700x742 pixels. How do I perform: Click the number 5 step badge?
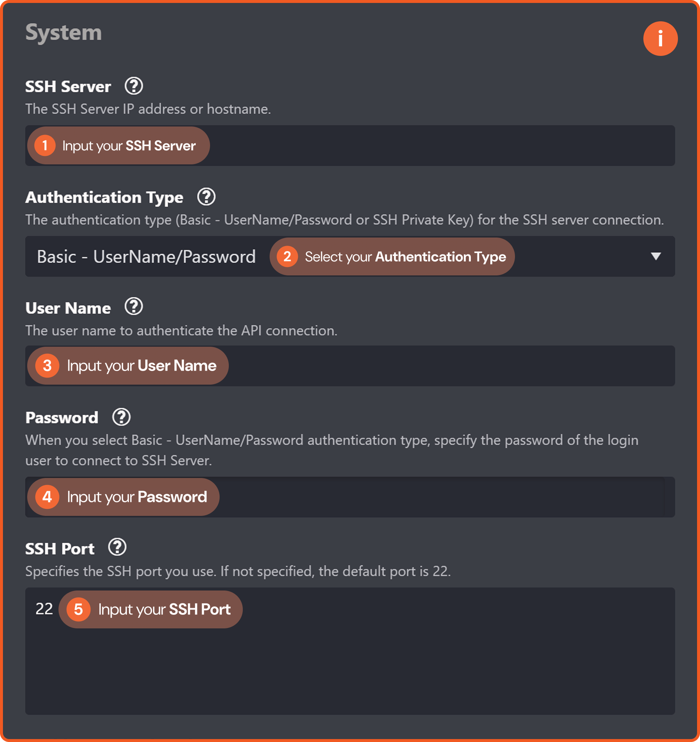tap(78, 610)
